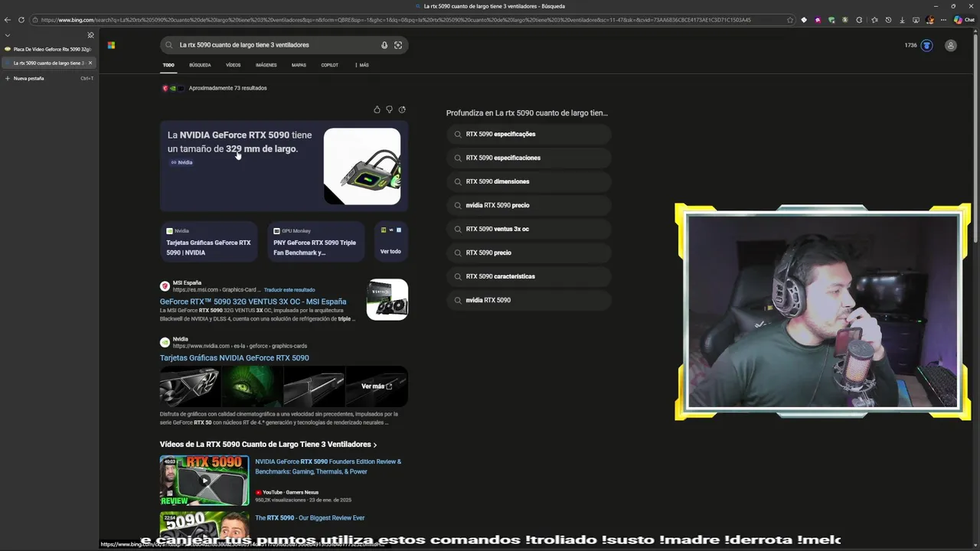Open the water-cooled GPU answer image
Image resolution: width=980 pixels, height=551 pixels.
[362, 166]
